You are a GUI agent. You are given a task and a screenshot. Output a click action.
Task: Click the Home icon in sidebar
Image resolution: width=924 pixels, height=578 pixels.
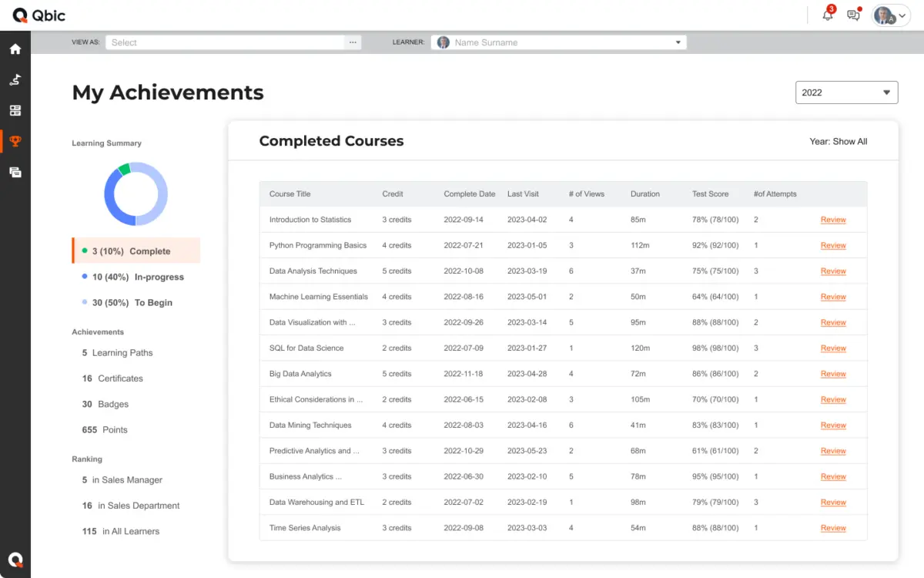point(15,49)
